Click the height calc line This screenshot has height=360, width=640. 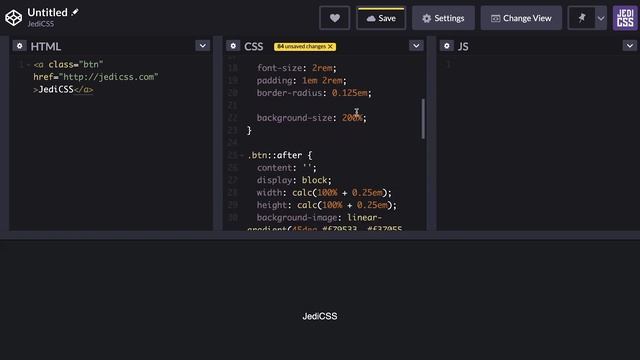(327, 205)
